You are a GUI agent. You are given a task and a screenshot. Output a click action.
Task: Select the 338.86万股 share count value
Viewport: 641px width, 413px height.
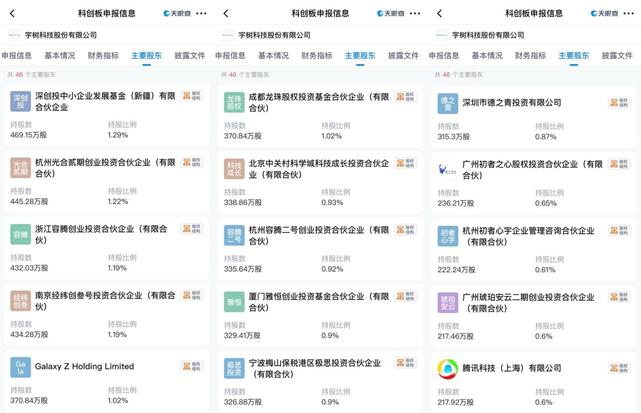pos(243,202)
